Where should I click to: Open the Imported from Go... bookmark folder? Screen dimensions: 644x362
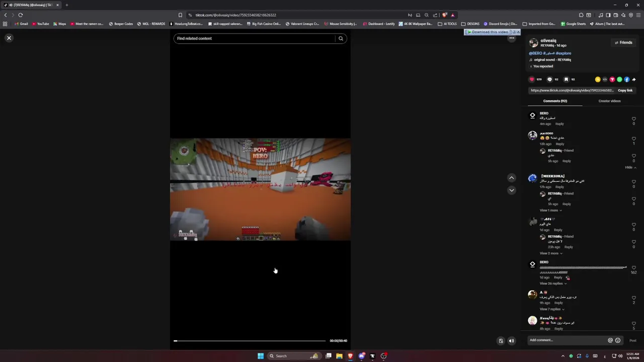point(539,24)
